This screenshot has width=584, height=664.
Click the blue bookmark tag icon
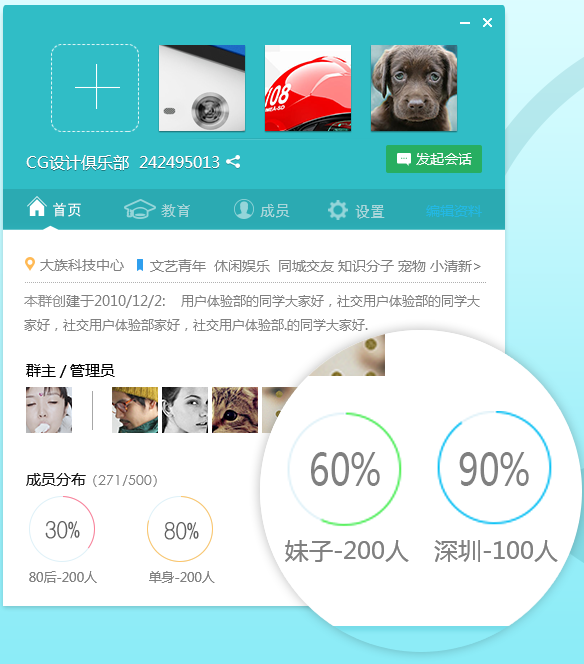pos(140,266)
